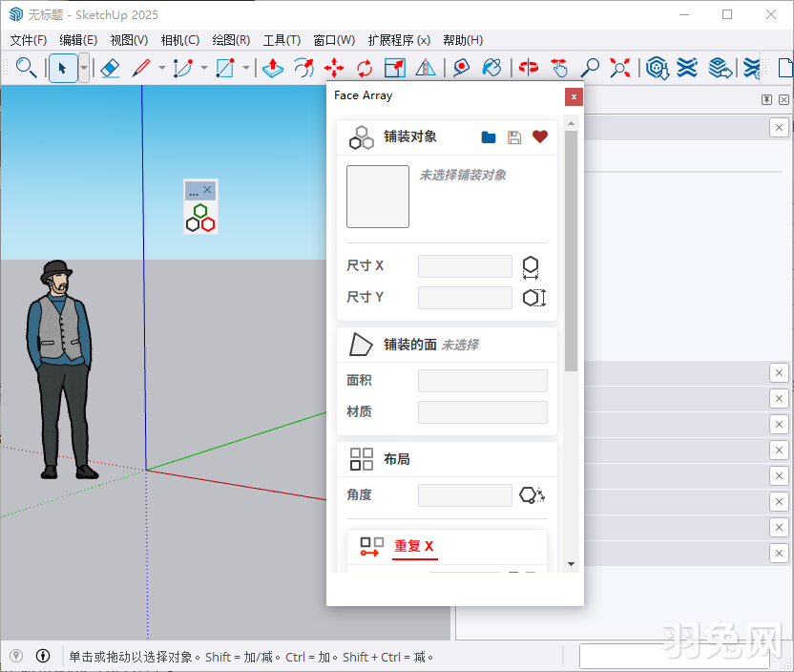
Task: Activate the Zoom tool
Action: click(x=591, y=68)
